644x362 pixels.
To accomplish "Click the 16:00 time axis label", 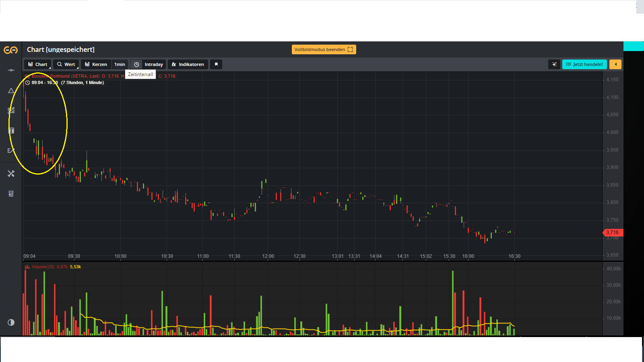I will (468, 256).
